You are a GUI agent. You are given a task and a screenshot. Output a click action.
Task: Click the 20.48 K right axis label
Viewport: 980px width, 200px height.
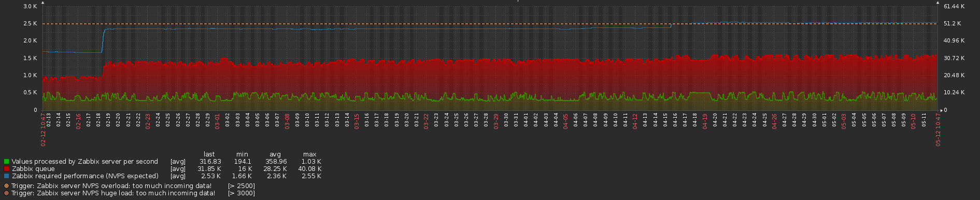coord(954,76)
